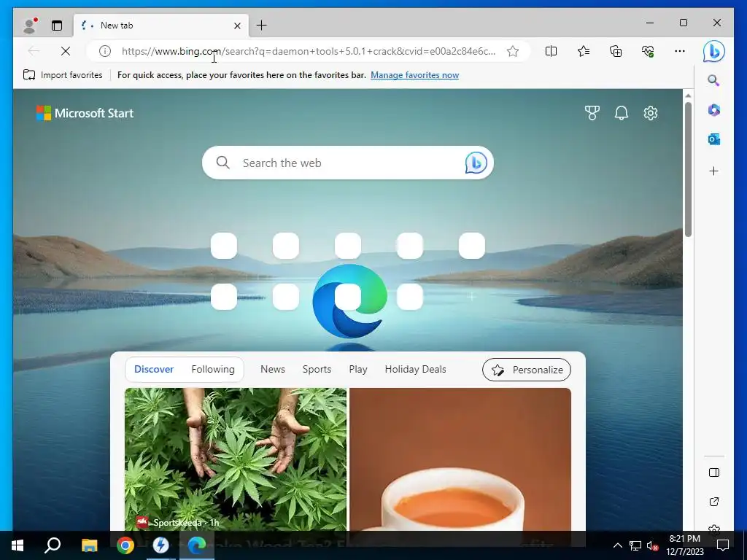Switch to the Following tab
Viewport: 747px width, 560px height.
pyautogui.click(x=213, y=369)
